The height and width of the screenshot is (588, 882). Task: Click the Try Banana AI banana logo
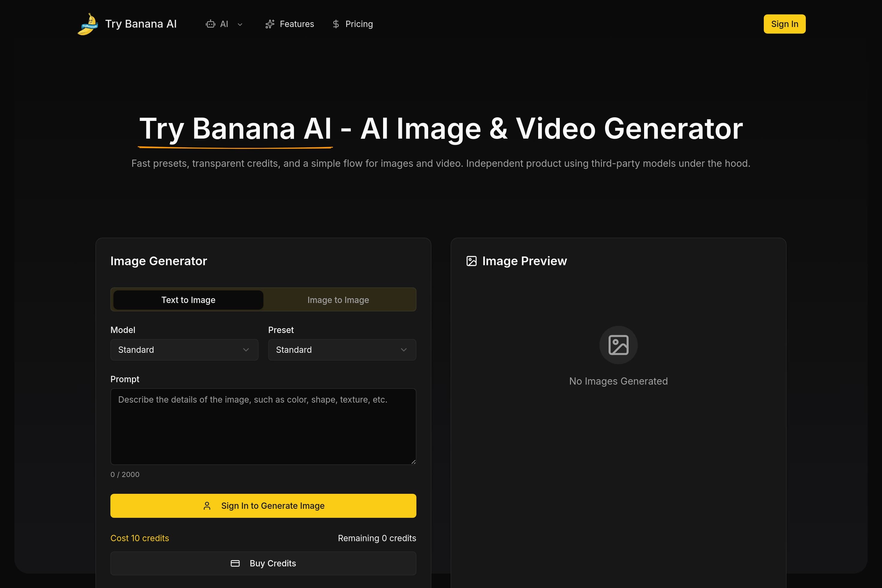click(x=88, y=24)
